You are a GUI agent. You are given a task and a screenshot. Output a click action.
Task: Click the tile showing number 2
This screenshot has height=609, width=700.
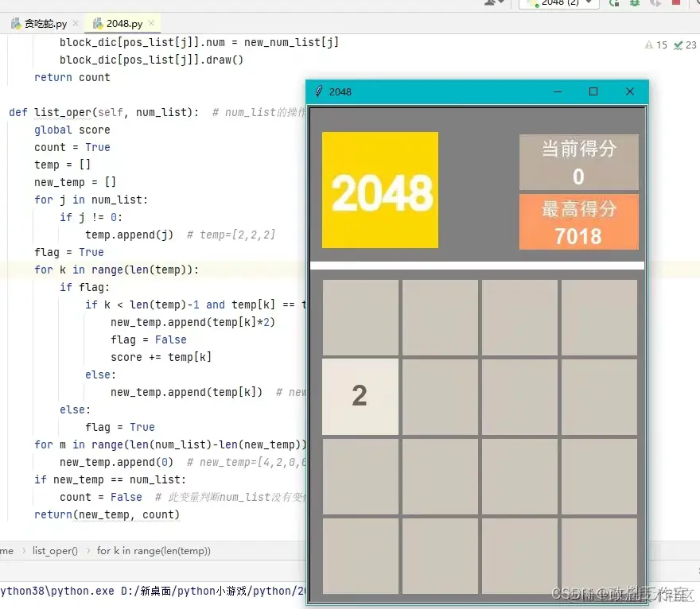coord(360,397)
